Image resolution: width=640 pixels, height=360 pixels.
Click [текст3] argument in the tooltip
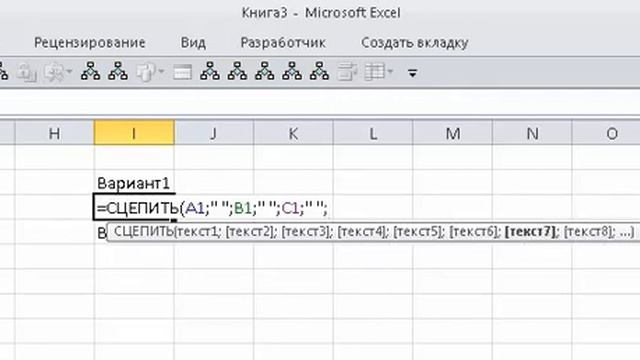[305, 232]
